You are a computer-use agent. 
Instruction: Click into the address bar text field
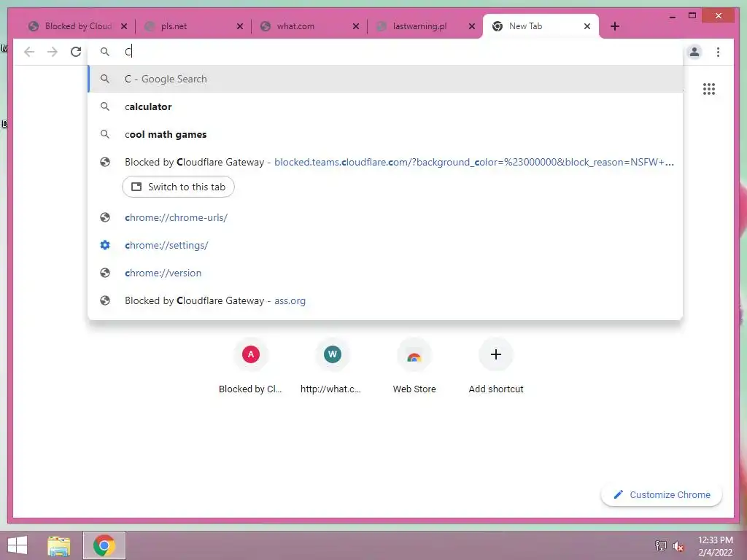click(x=386, y=52)
